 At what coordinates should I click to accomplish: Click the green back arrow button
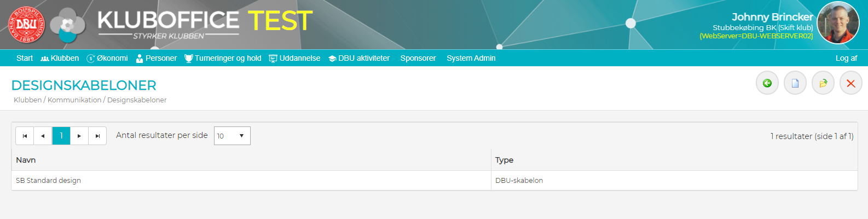[x=767, y=83]
